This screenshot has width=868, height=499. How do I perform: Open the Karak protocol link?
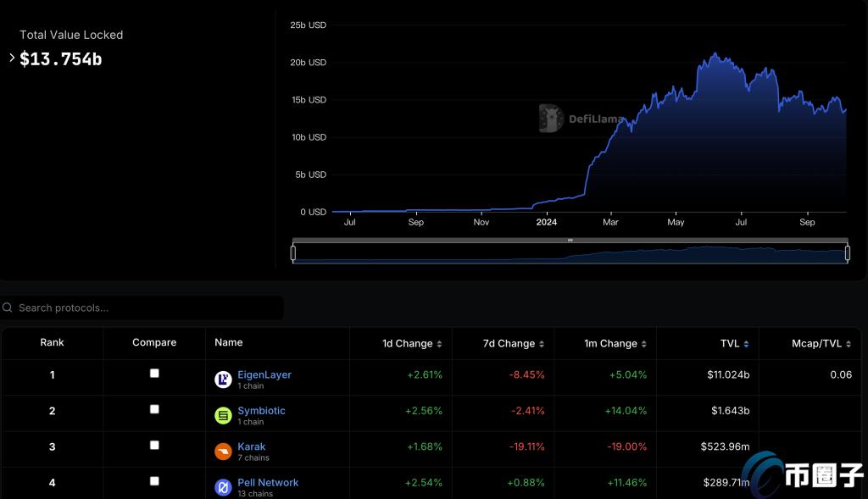[251, 446]
